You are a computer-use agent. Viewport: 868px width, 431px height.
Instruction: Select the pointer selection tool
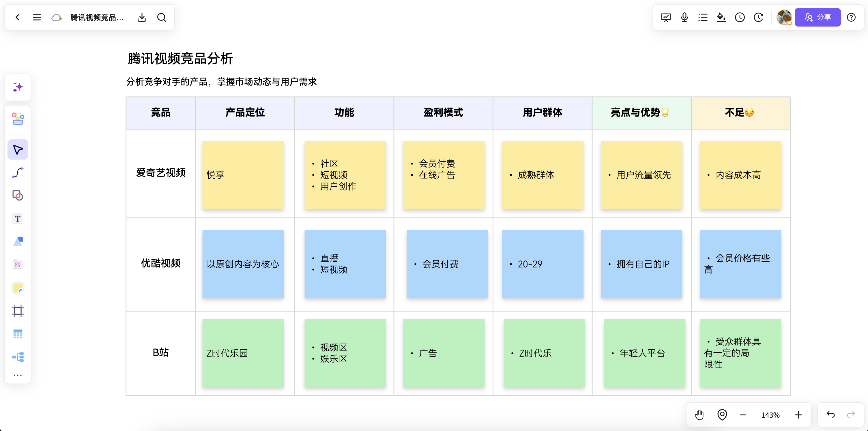coord(18,149)
